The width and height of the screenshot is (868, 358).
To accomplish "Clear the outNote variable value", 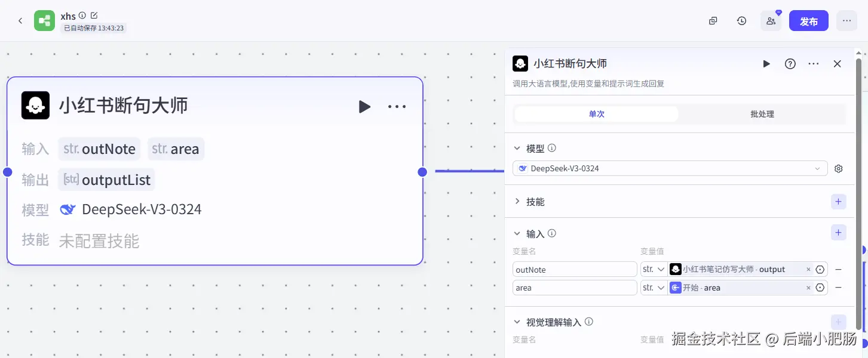I will pyautogui.click(x=809, y=270).
